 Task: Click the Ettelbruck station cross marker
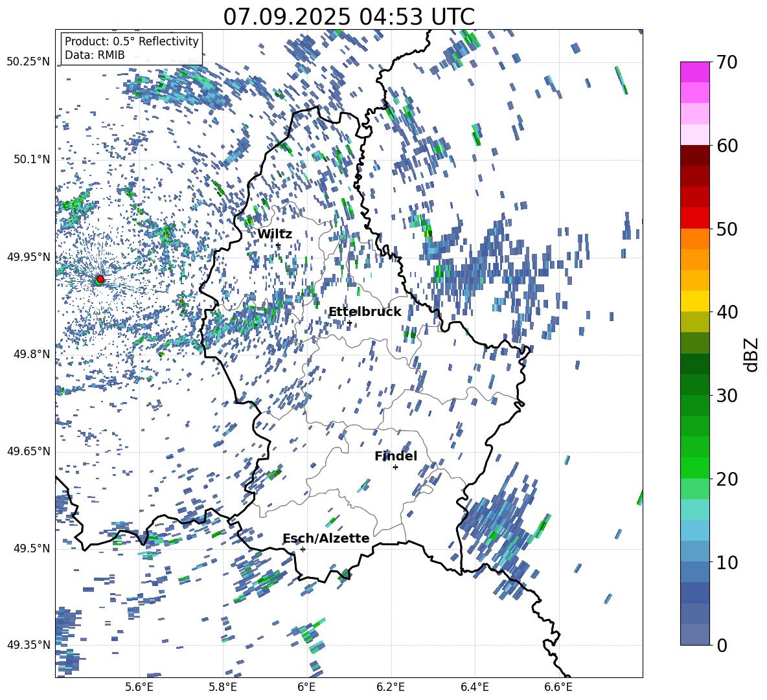(349, 322)
